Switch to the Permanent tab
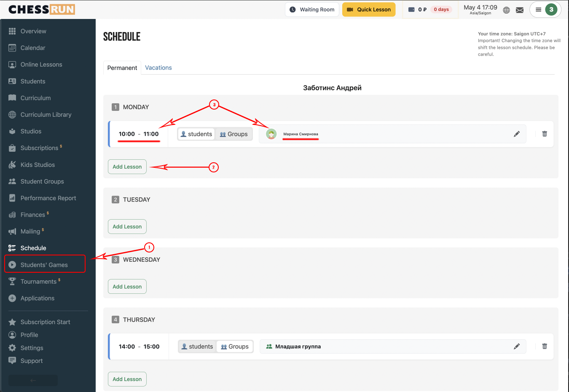This screenshot has width=569, height=392. 122,68
